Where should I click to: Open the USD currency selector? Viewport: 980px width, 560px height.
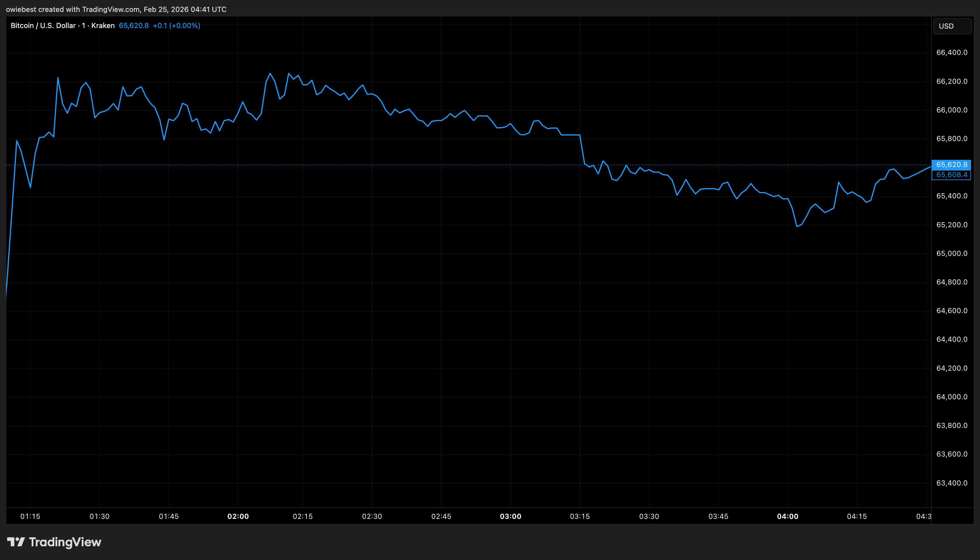(952, 26)
